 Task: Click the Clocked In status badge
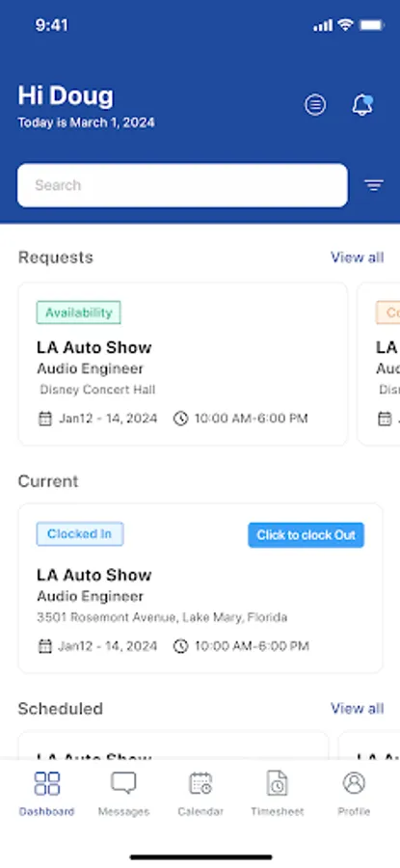[80, 534]
